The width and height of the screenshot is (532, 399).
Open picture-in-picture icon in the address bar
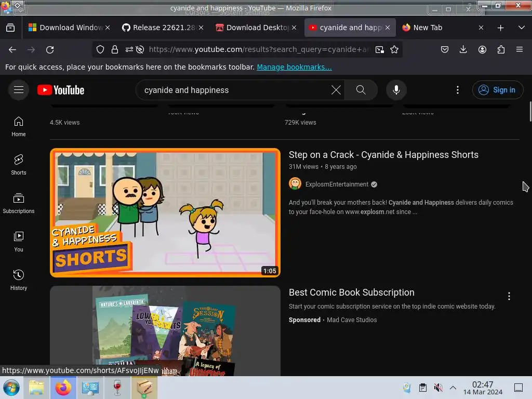point(380,49)
